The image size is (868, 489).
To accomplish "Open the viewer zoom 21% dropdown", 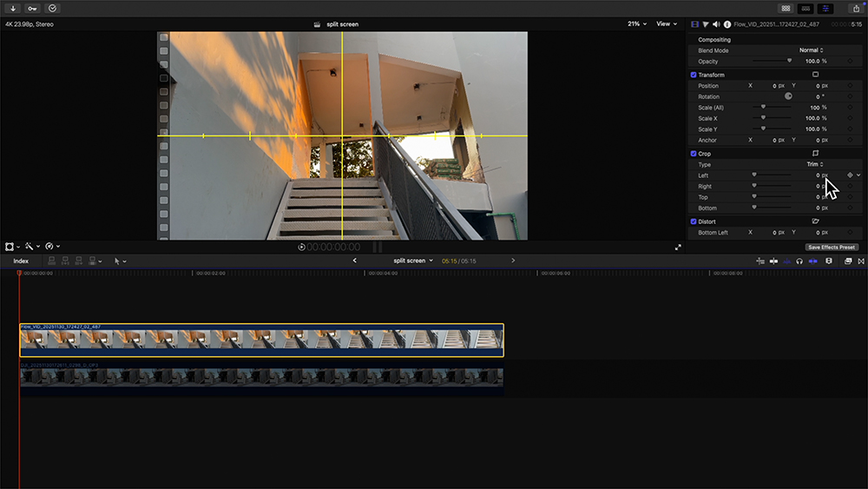I will (637, 24).
